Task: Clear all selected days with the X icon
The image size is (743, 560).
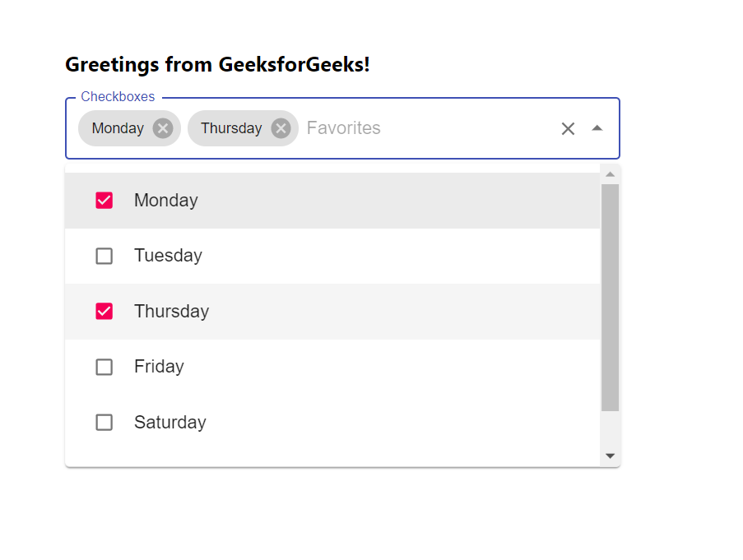Action: [x=568, y=128]
